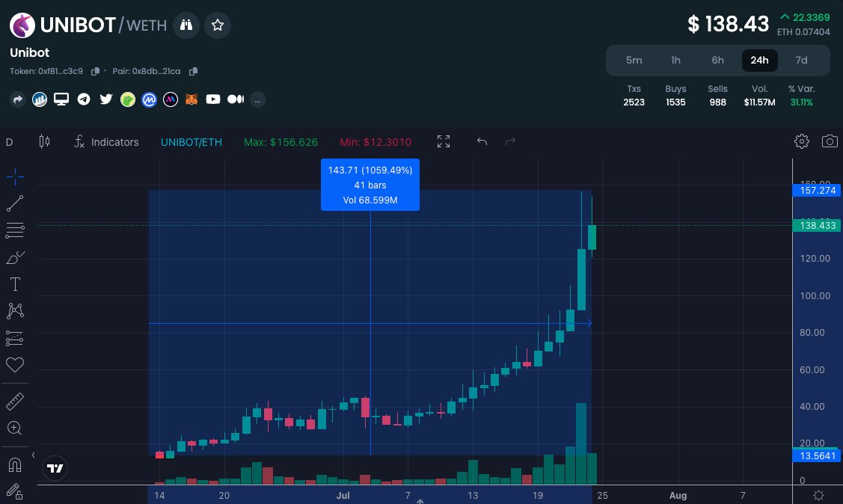Open the Indicators menu
The width and height of the screenshot is (843, 504).
pyautogui.click(x=106, y=142)
